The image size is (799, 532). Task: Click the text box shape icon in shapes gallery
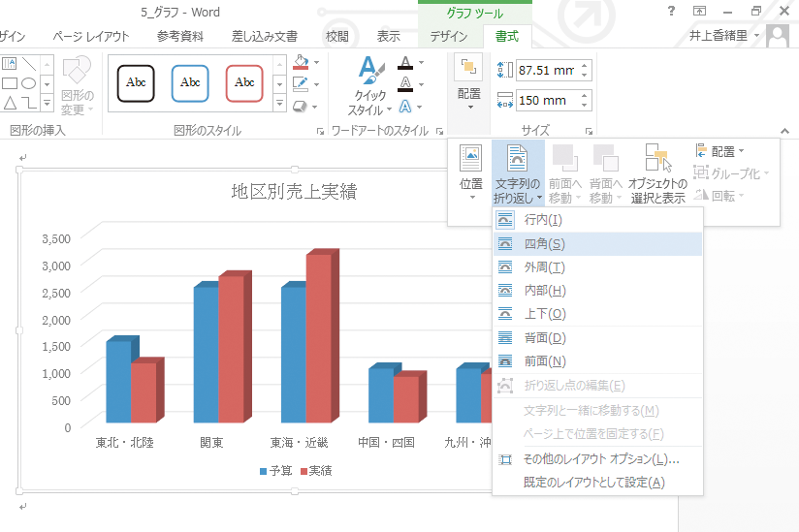(9, 63)
